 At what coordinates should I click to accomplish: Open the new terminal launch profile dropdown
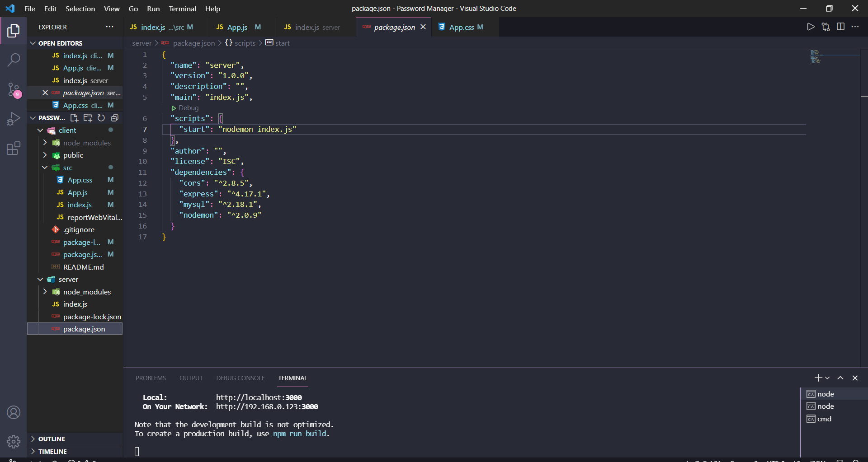point(827,378)
